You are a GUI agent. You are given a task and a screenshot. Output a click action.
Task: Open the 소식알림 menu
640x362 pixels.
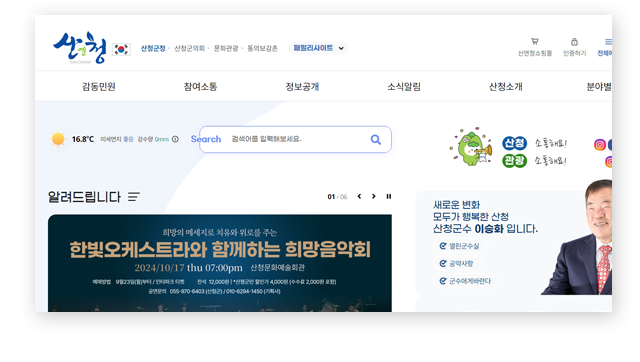(x=404, y=87)
